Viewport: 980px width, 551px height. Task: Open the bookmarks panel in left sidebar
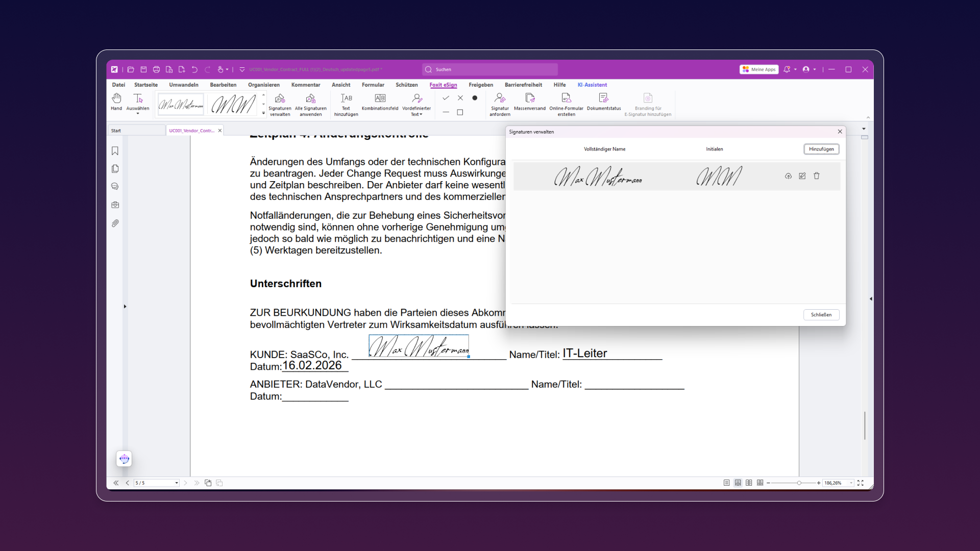click(115, 151)
